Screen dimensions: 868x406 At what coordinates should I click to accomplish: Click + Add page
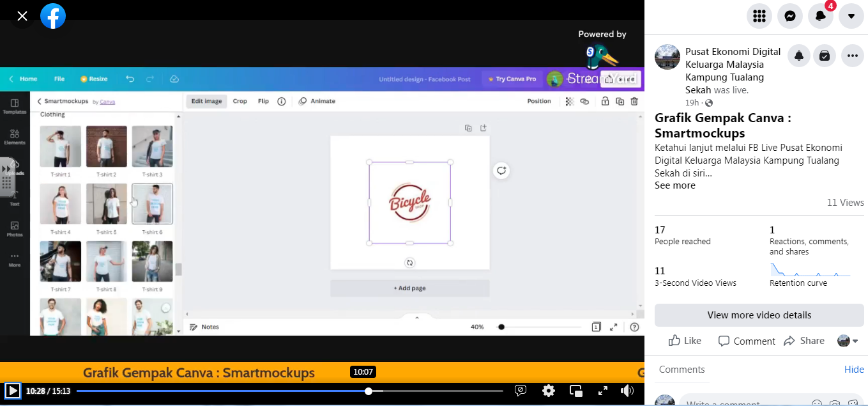pos(410,288)
